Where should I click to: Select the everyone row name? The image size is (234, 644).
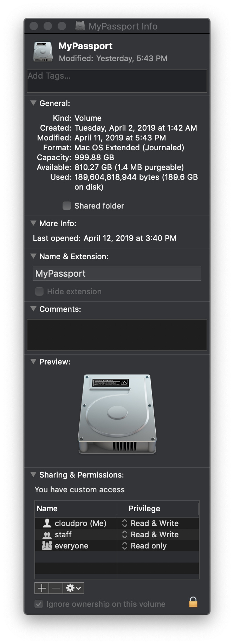[x=72, y=546]
